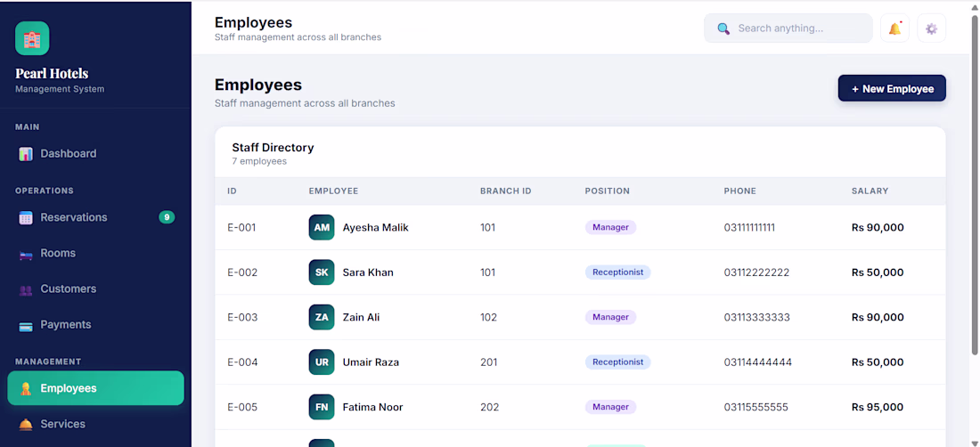
Task: Click the Umair Raza employee name
Action: pyautogui.click(x=371, y=362)
